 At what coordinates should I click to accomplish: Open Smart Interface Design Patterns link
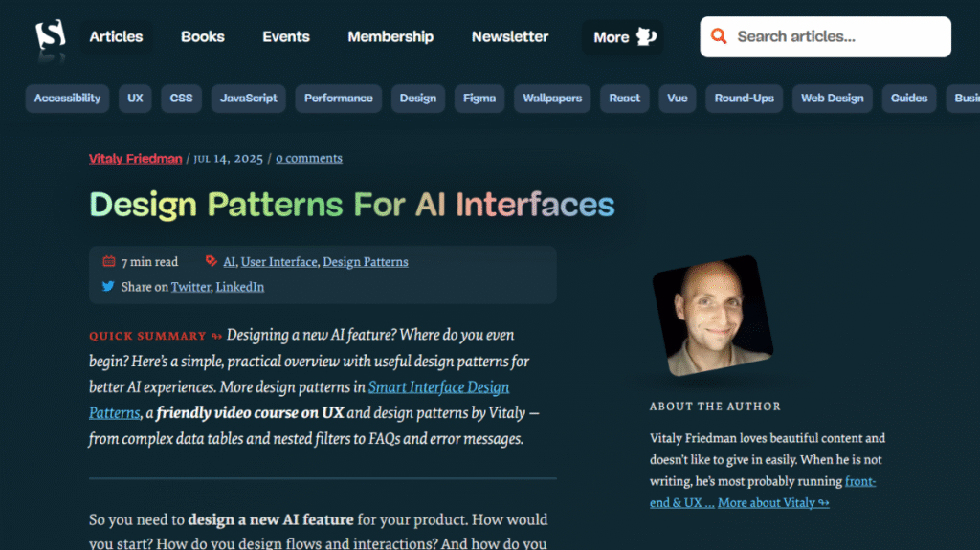438,386
